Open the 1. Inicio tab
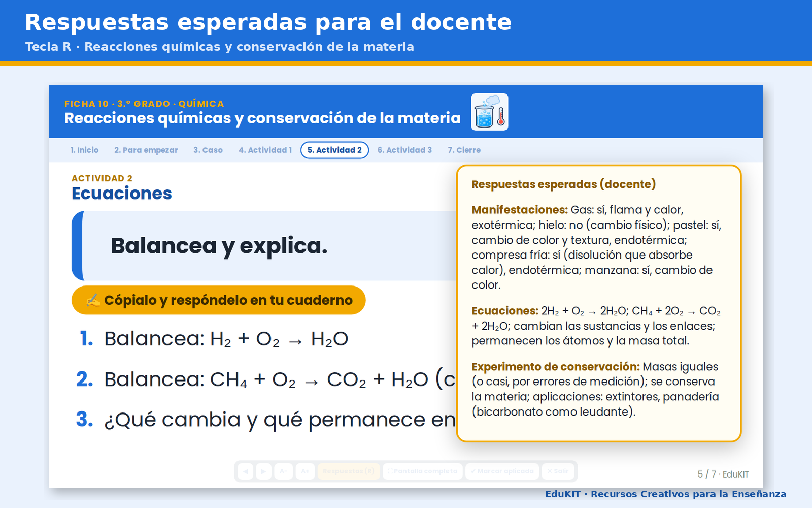Image resolution: width=812 pixels, height=508 pixels. click(x=84, y=150)
